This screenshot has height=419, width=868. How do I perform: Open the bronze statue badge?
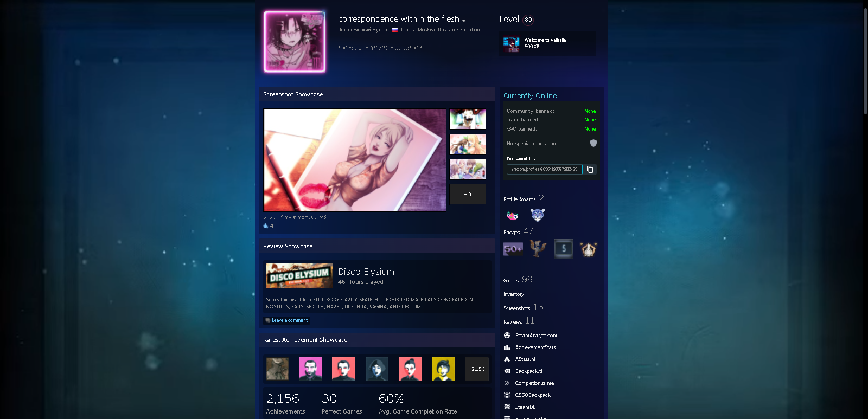click(x=538, y=249)
